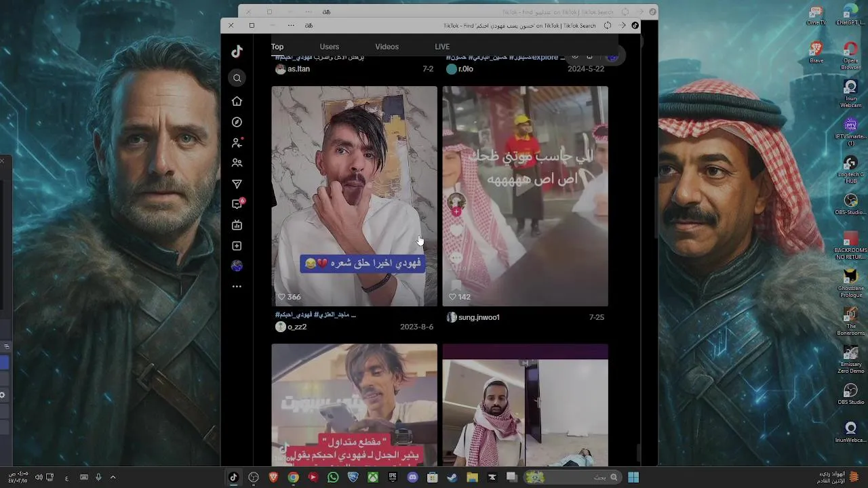This screenshot has width=868, height=488.
Task: Open WhatsApp from the taskbar
Action: point(333,477)
